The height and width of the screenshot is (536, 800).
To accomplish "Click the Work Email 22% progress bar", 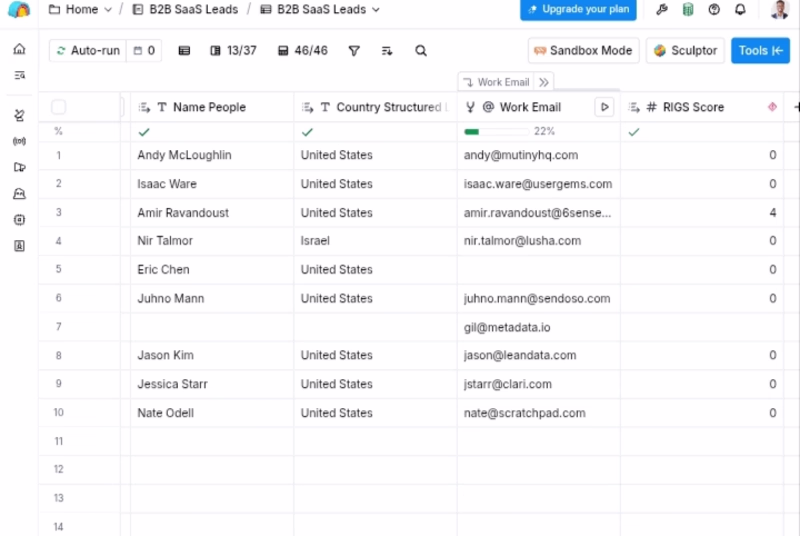I will [496, 132].
